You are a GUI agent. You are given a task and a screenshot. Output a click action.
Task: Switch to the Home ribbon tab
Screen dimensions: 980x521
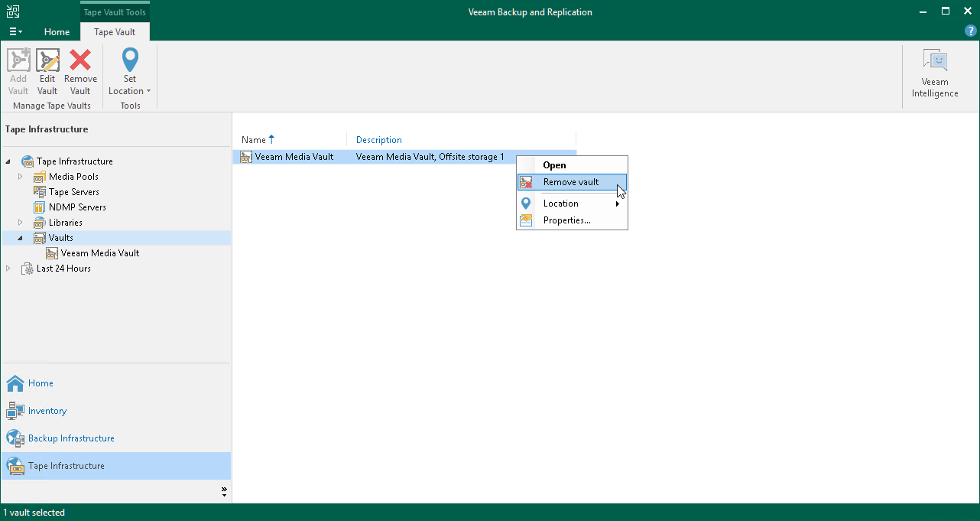[x=57, y=32]
